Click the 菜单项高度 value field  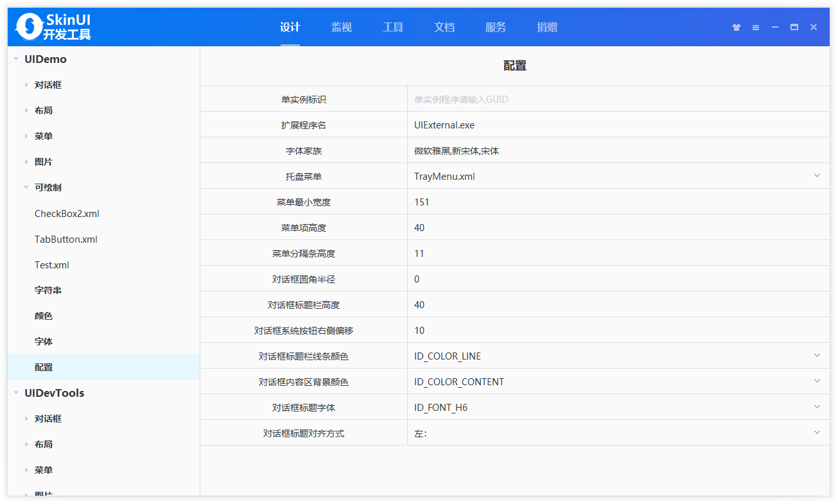(x=618, y=227)
